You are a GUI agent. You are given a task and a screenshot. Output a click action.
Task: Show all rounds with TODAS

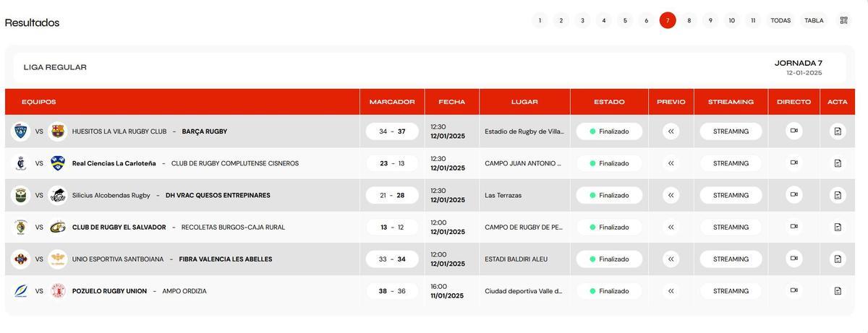pyautogui.click(x=780, y=20)
